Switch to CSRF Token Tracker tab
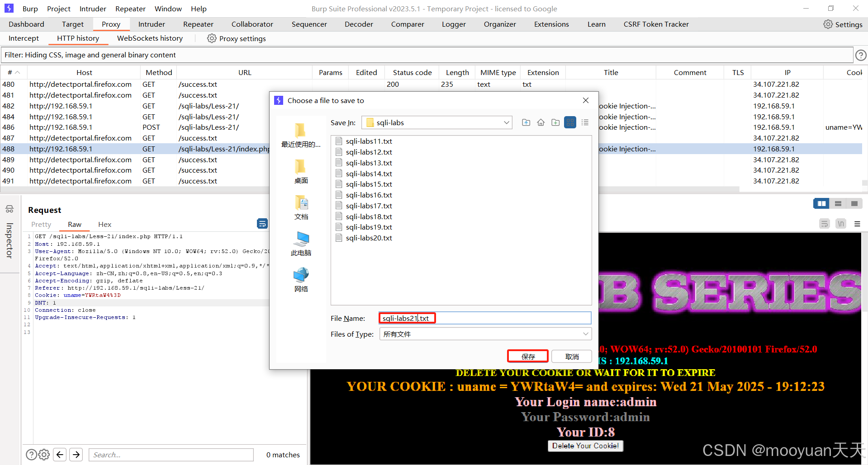Image resolution: width=868 pixels, height=465 pixels. point(656,24)
